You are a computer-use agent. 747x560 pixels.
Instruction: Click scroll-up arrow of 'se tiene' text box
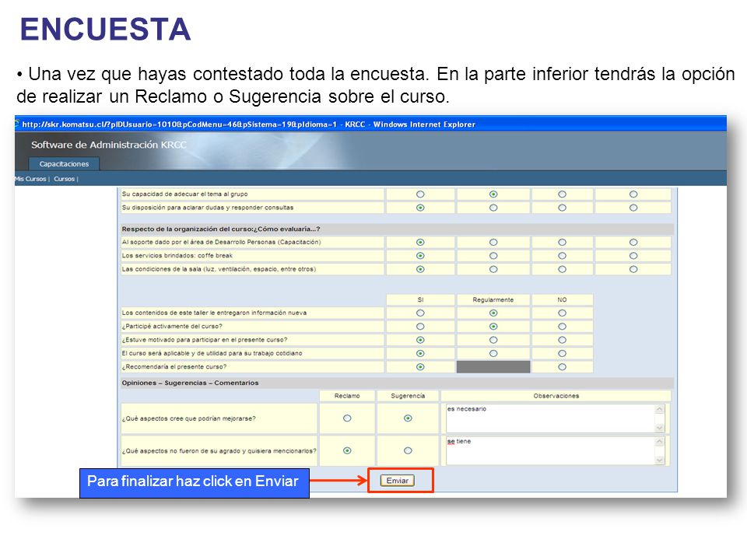pos(660,442)
